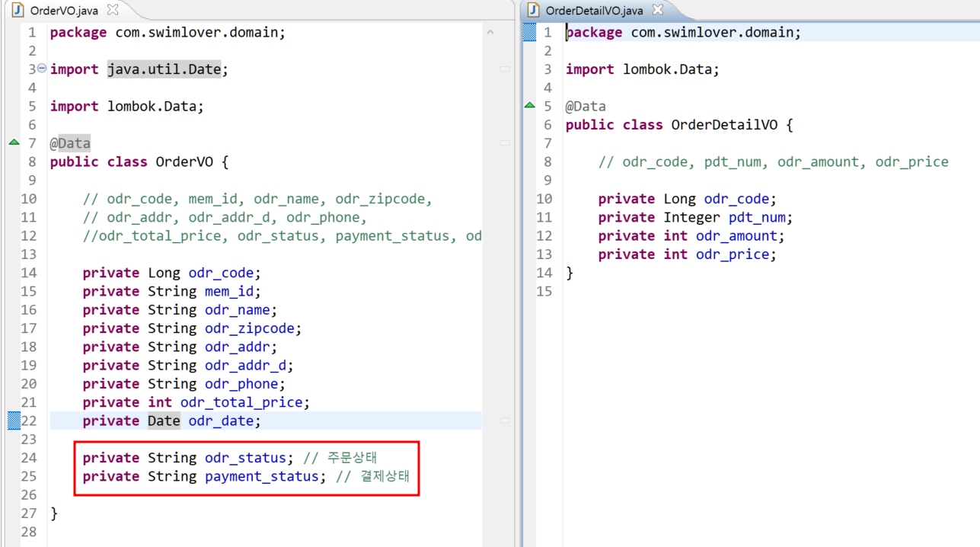Click the green marker at line 5 in OrderDetailVO

click(x=530, y=105)
